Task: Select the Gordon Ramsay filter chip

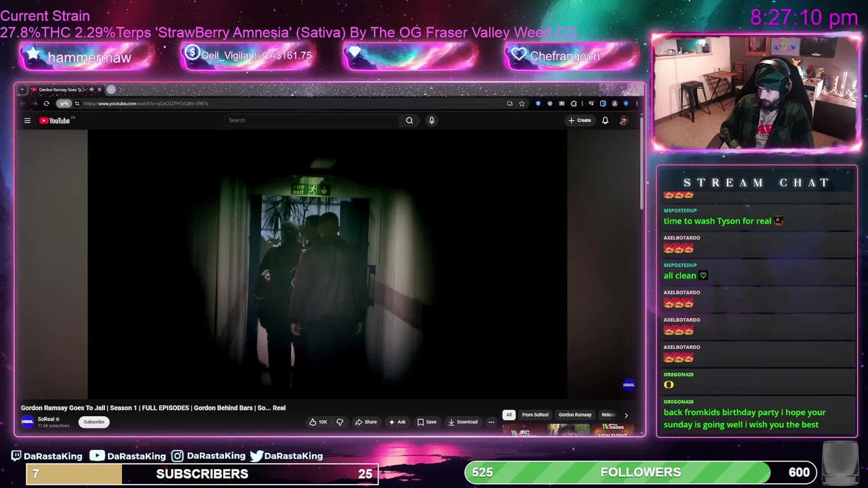Action: click(575, 415)
